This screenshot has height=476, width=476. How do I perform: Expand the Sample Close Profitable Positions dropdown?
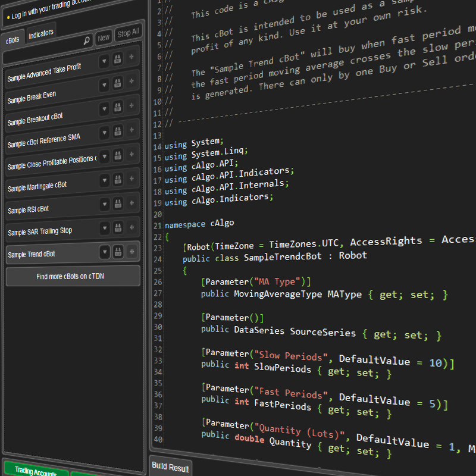(104, 156)
